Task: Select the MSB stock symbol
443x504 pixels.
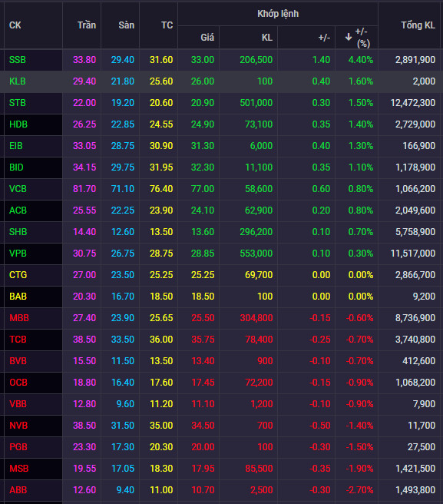Action: tap(19, 469)
